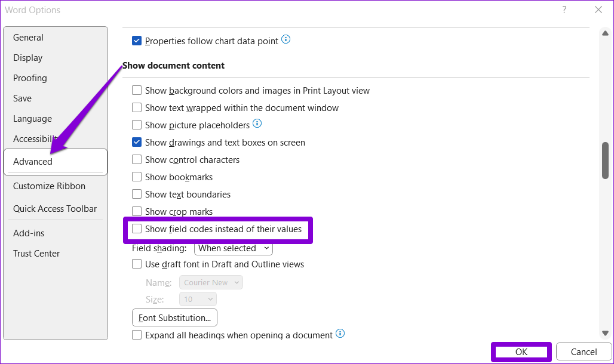Enable Show crop marks
Screen dimensions: 614x364
[137, 211]
